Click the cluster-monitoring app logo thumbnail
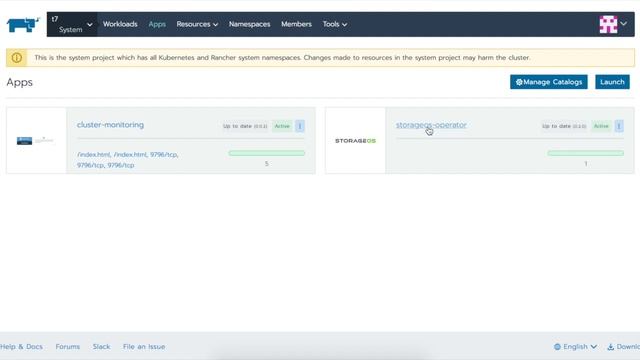Viewport: 640px width, 360px height. [35, 140]
